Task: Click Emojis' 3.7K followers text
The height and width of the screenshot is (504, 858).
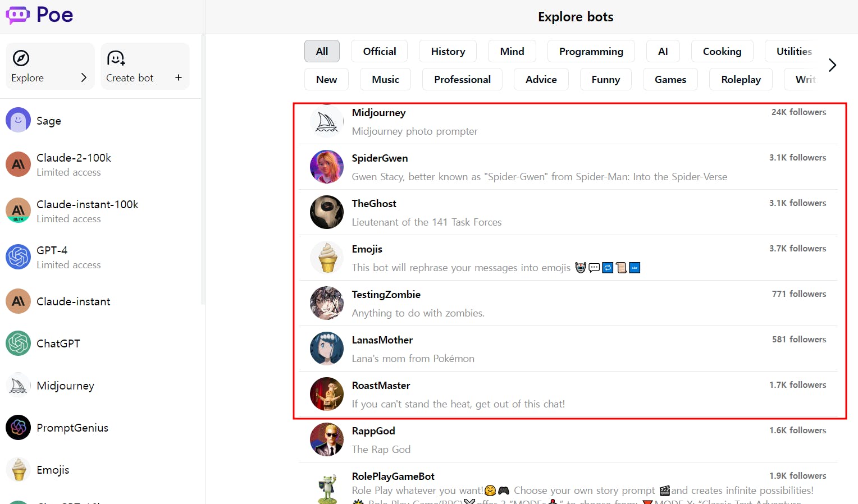Action: pos(797,249)
